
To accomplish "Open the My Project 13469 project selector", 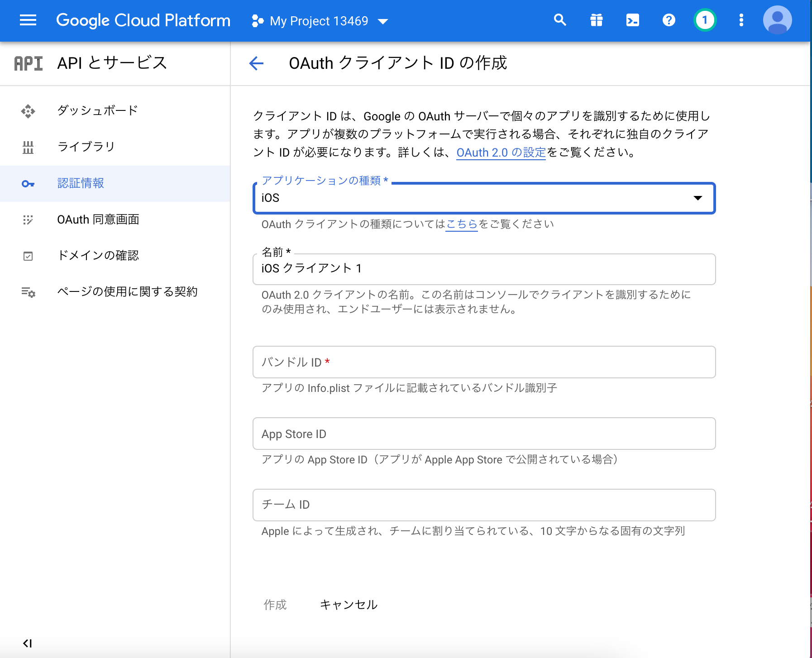I will coord(319,20).
